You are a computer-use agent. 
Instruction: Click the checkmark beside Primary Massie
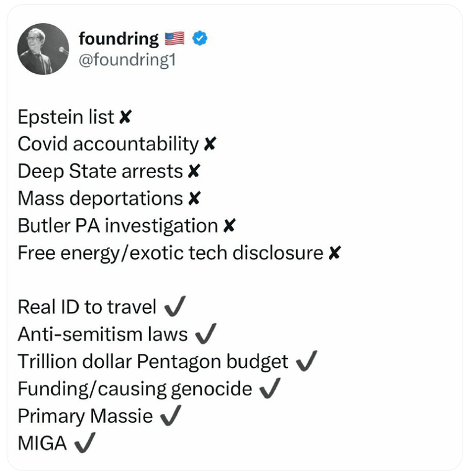coord(171,415)
